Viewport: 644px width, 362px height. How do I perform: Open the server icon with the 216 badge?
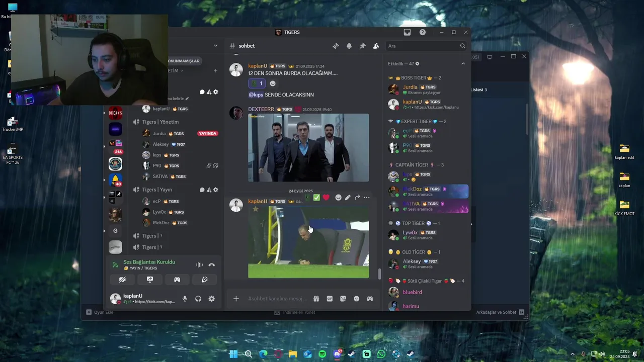[115, 146]
